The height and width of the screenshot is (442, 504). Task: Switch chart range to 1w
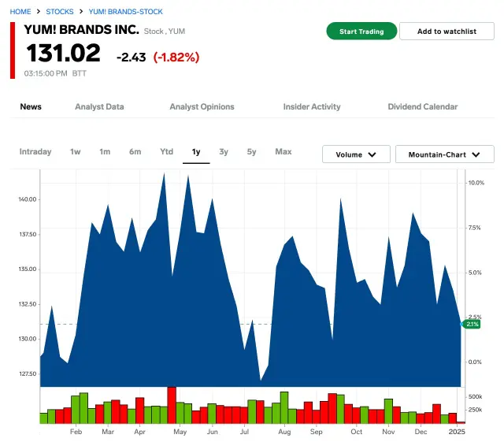[76, 151]
